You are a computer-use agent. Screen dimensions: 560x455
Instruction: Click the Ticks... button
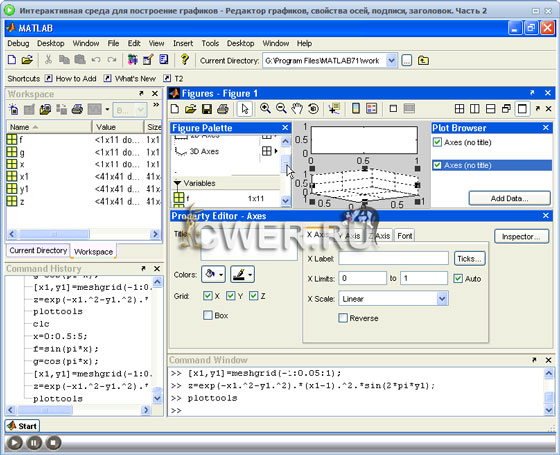[x=469, y=259]
